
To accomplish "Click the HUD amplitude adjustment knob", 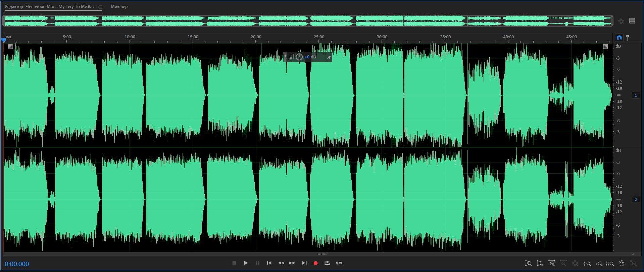I will (299, 57).
